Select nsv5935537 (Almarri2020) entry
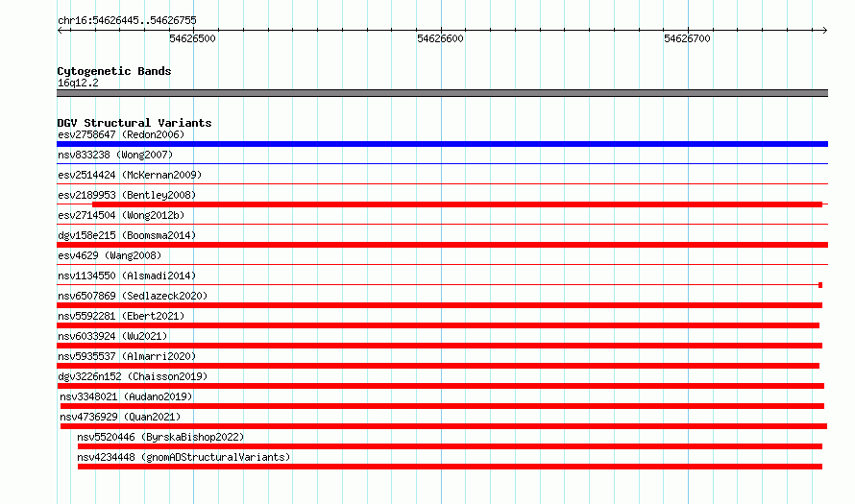Screen dimensions: 855x504 click(x=127, y=356)
